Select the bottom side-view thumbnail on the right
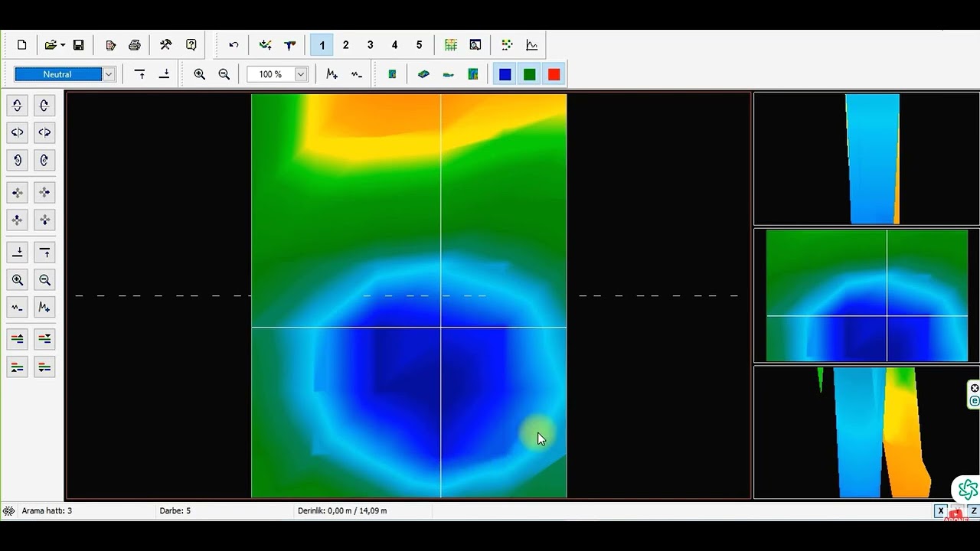This screenshot has height=551, width=980. point(867,432)
